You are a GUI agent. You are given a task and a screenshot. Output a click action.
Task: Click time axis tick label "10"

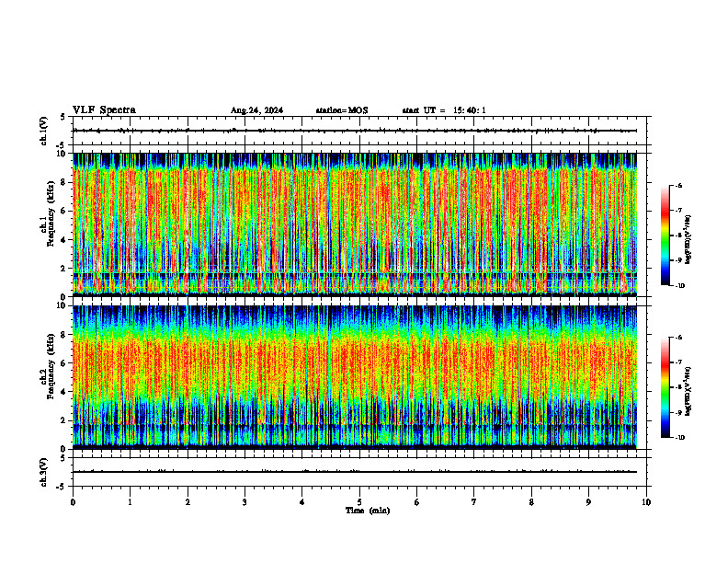pyautogui.click(x=646, y=502)
